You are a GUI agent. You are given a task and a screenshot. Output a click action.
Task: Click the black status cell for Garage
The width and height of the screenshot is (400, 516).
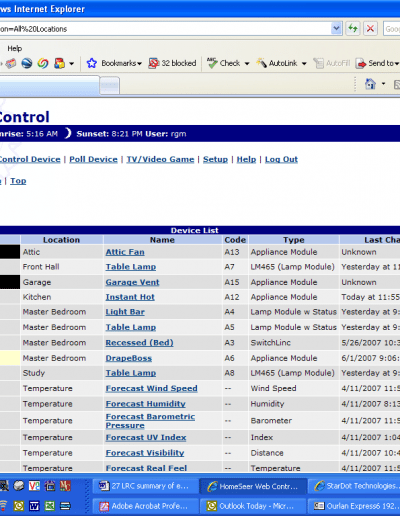[x=10, y=282]
